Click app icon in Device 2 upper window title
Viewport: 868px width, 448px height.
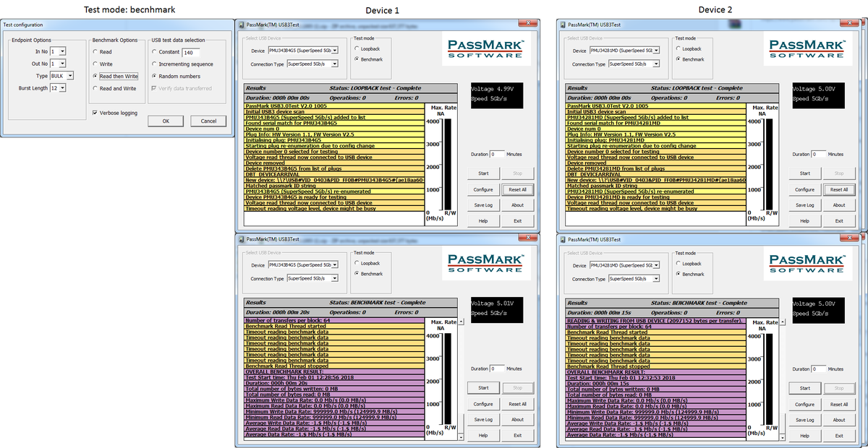tap(563, 25)
